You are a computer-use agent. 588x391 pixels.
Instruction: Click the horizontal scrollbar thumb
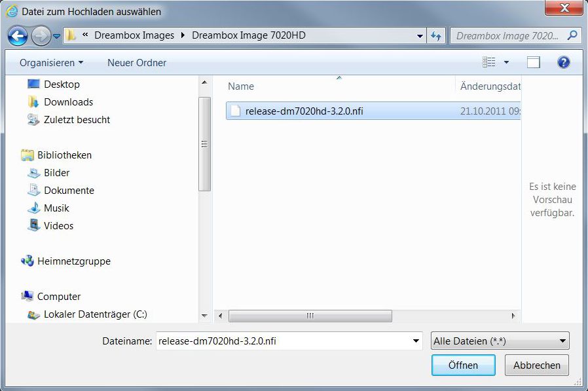point(310,316)
